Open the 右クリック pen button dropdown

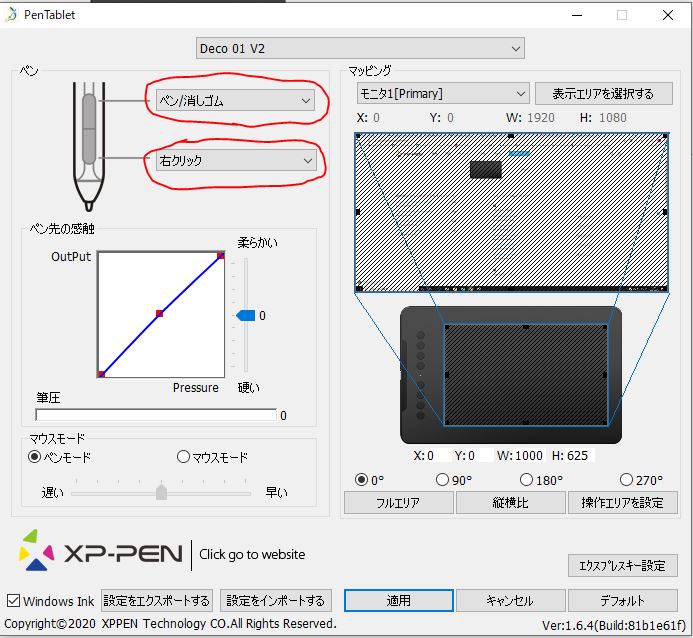(236, 160)
